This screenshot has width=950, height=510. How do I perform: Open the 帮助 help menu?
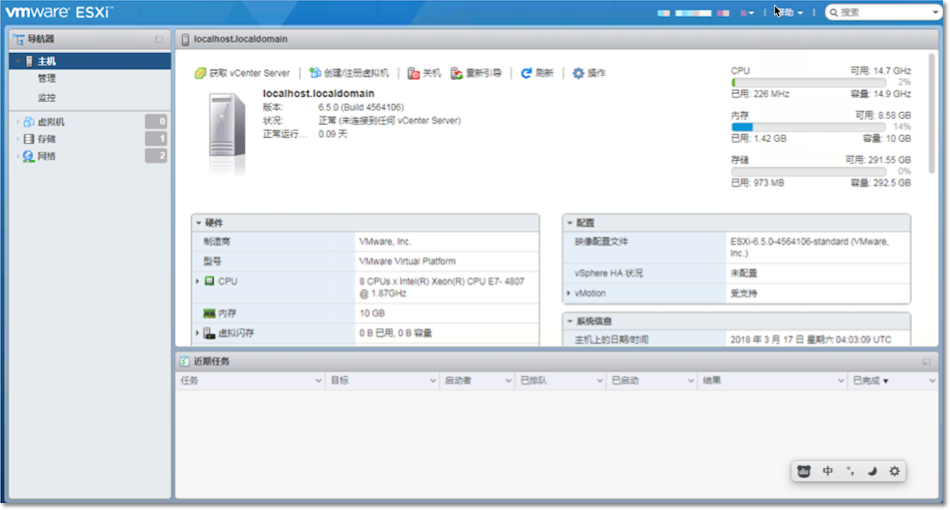coord(789,12)
